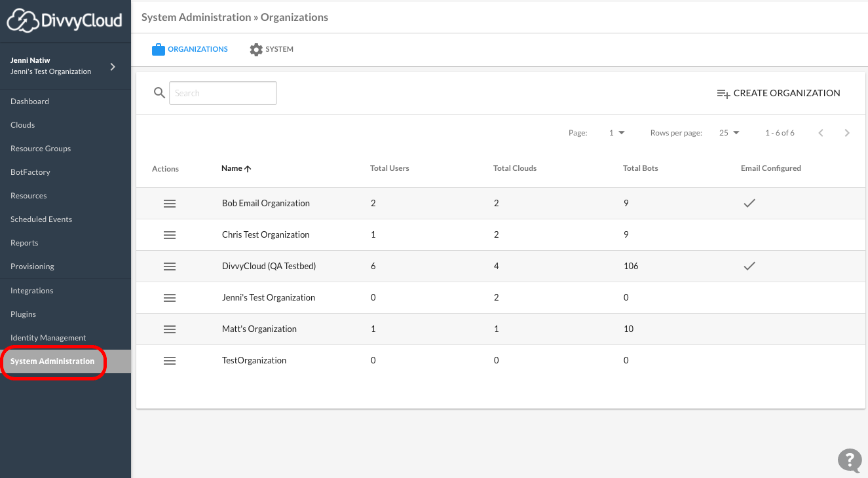The width and height of the screenshot is (868, 478).
Task: Open BotFactory in the sidebar
Action: (x=30, y=172)
